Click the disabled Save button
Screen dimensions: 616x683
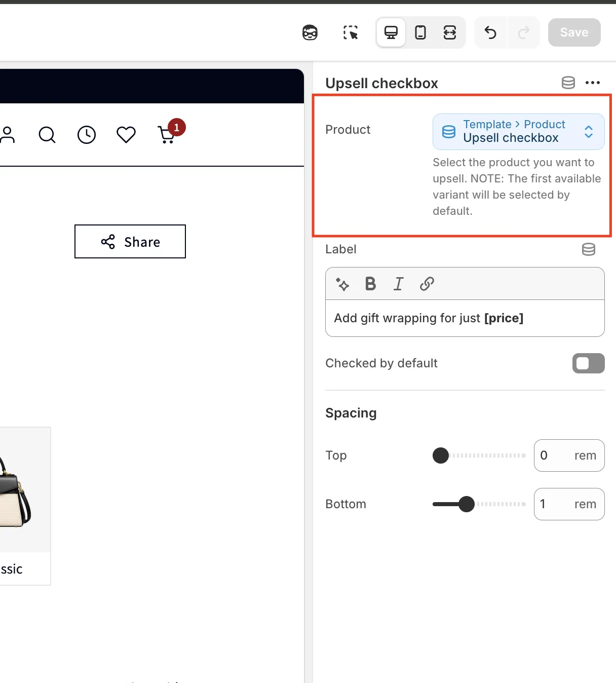tap(574, 32)
